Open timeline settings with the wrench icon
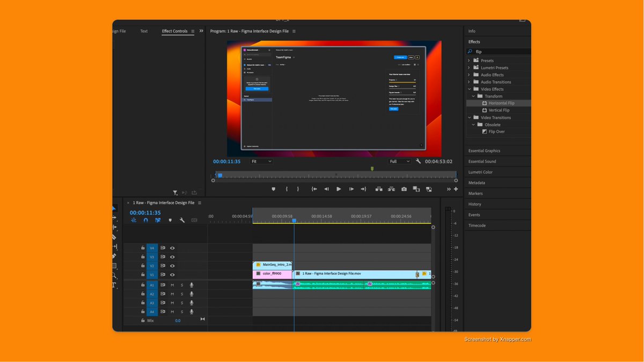This screenshot has width=644, height=362. pyautogui.click(x=182, y=220)
